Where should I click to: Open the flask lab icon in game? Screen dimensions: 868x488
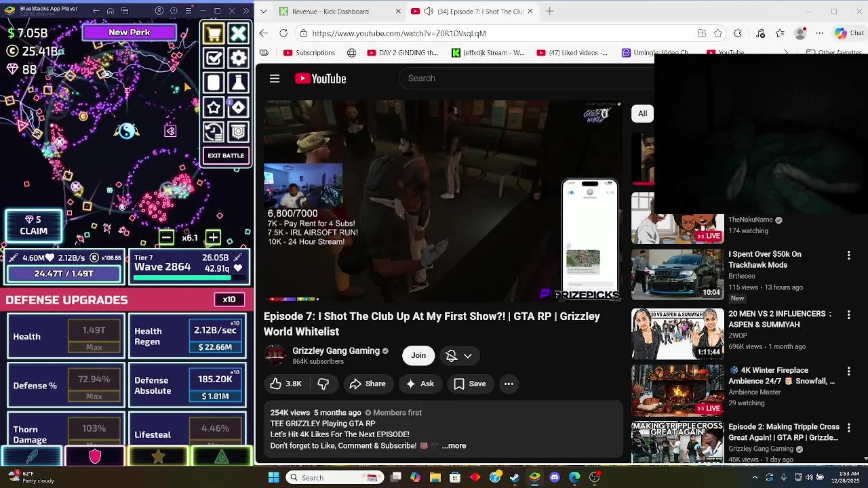[238, 83]
